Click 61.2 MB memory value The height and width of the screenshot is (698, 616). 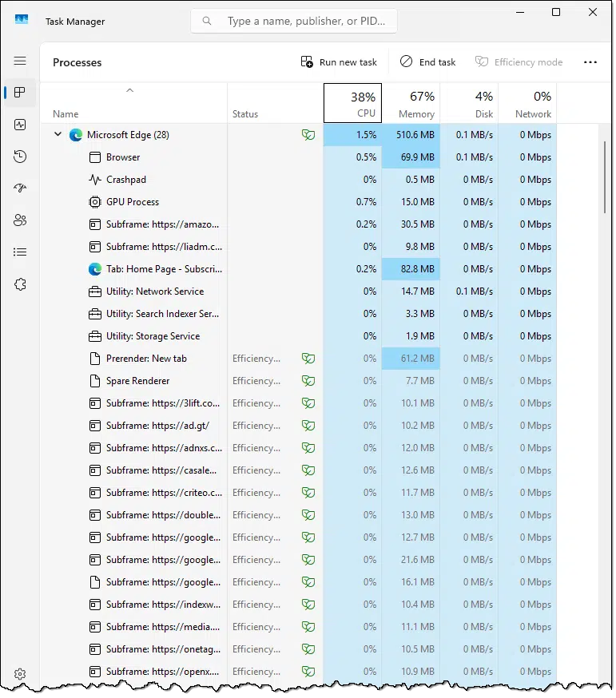click(x=417, y=359)
